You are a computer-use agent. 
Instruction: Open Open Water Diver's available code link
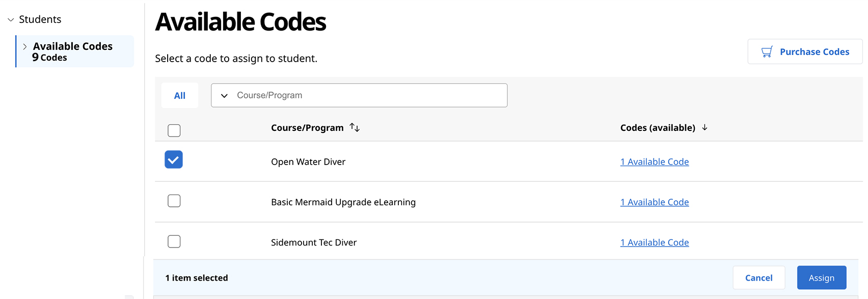pyautogui.click(x=654, y=162)
